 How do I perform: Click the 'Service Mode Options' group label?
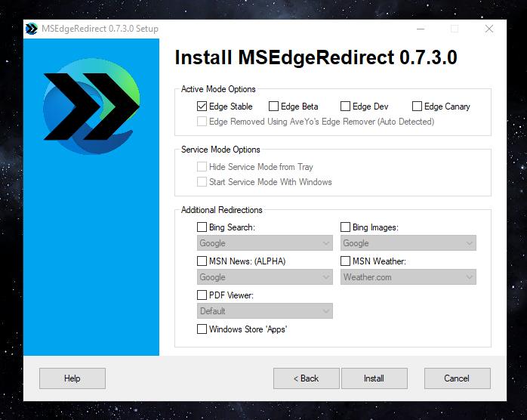click(220, 150)
